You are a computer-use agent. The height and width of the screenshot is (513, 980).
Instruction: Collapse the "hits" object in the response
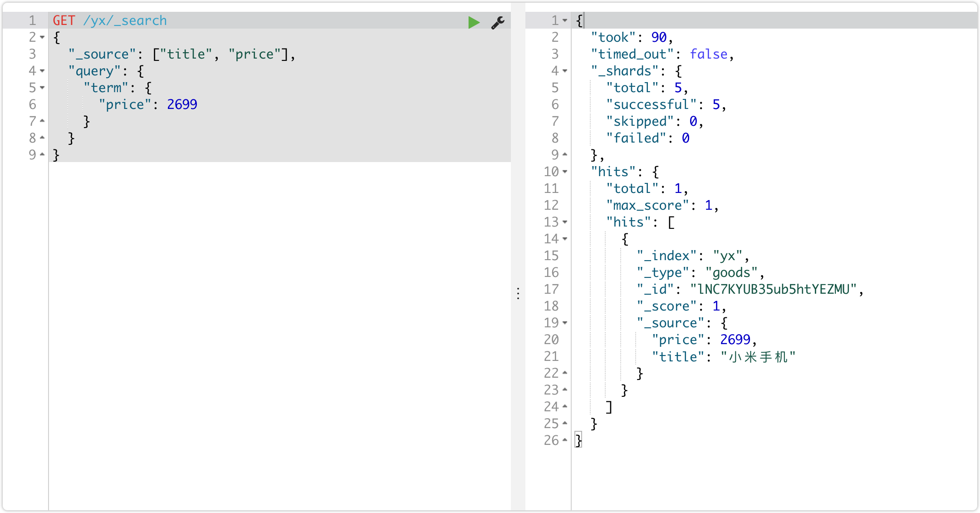[564, 172]
